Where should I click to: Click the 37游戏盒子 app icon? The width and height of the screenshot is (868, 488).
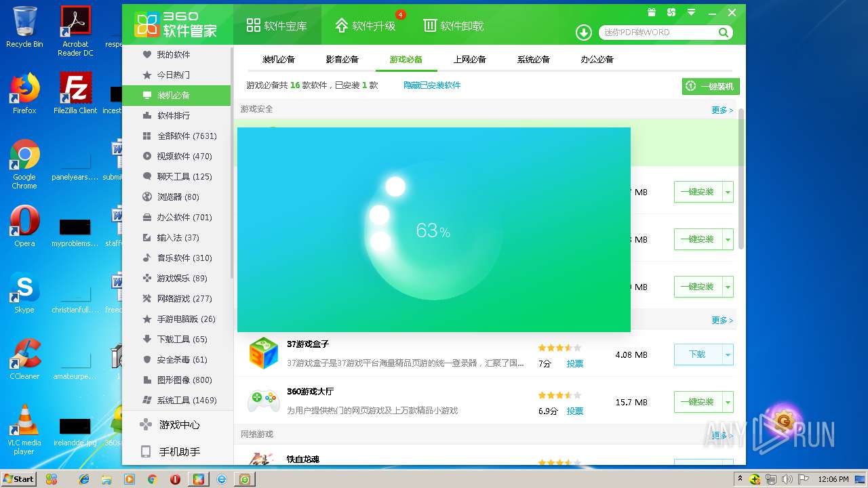point(263,353)
